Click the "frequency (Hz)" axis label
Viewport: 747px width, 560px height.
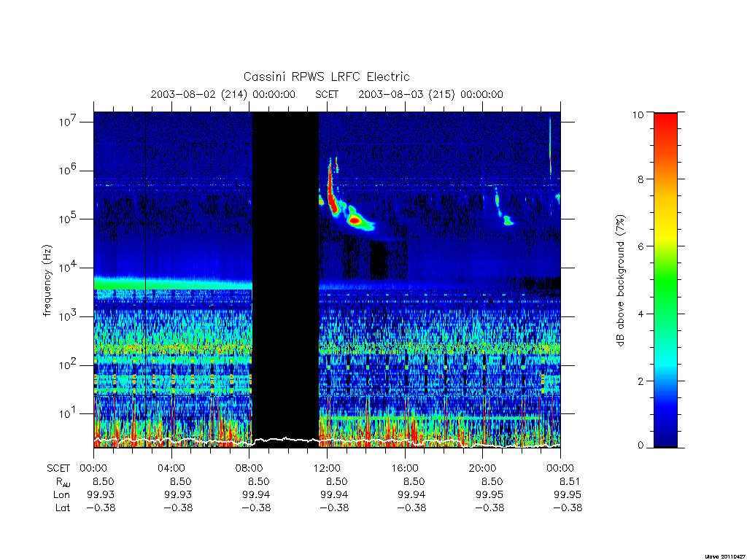click(47, 281)
